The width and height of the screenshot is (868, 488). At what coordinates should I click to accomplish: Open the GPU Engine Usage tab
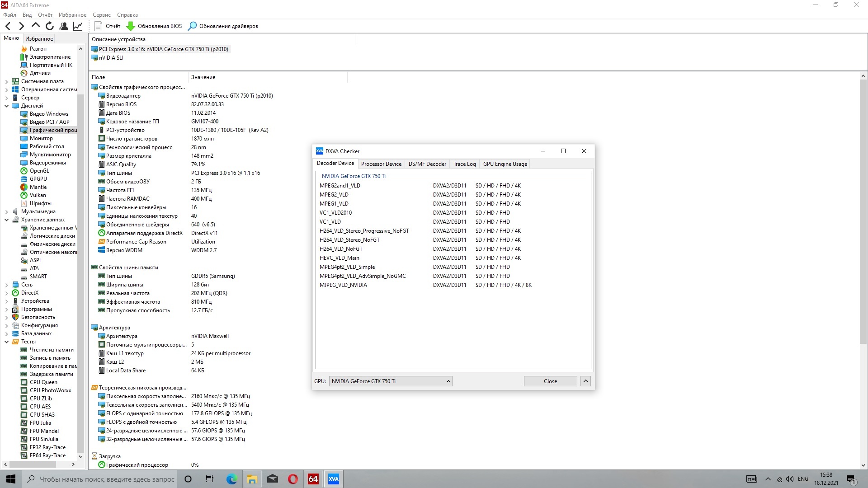505,164
